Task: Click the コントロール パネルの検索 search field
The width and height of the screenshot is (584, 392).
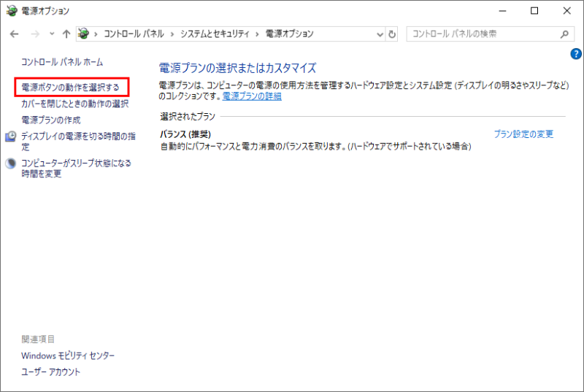Action: click(482, 34)
